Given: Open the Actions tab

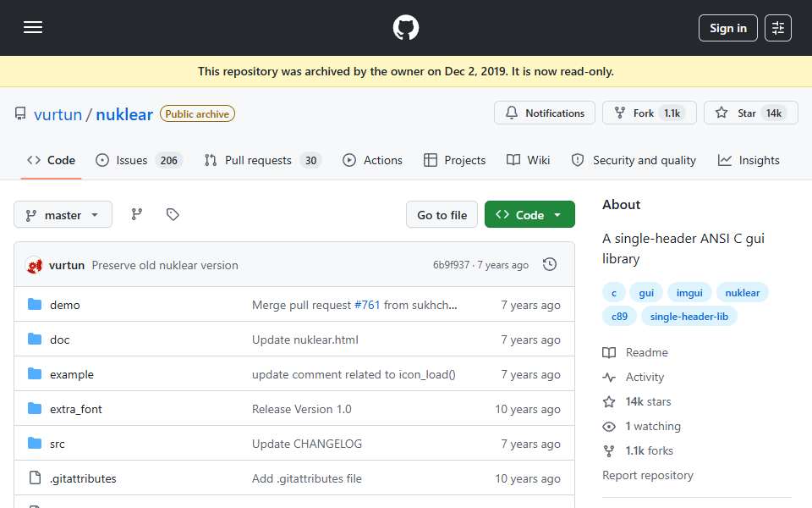Looking at the screenshot, I should coord(372,160).
